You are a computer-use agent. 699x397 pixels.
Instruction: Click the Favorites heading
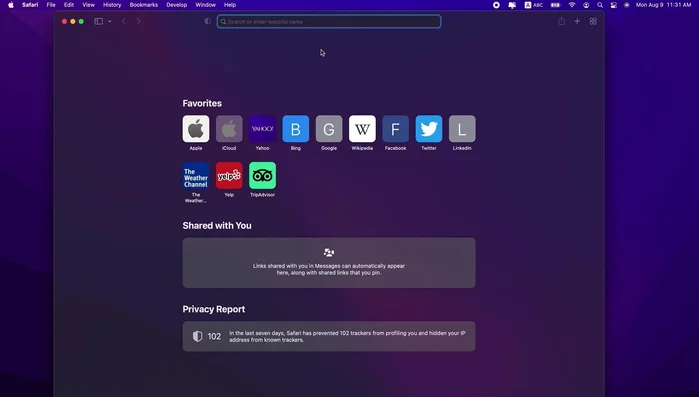202,103
